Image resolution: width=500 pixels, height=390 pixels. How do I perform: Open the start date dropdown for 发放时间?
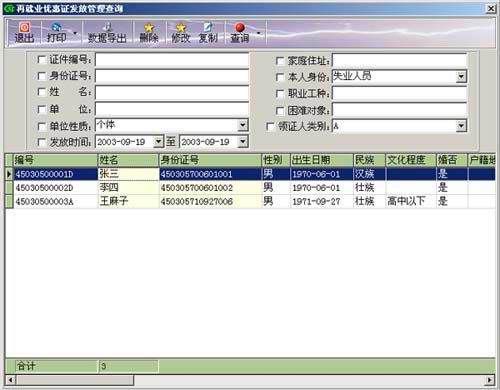pos(158,142)
